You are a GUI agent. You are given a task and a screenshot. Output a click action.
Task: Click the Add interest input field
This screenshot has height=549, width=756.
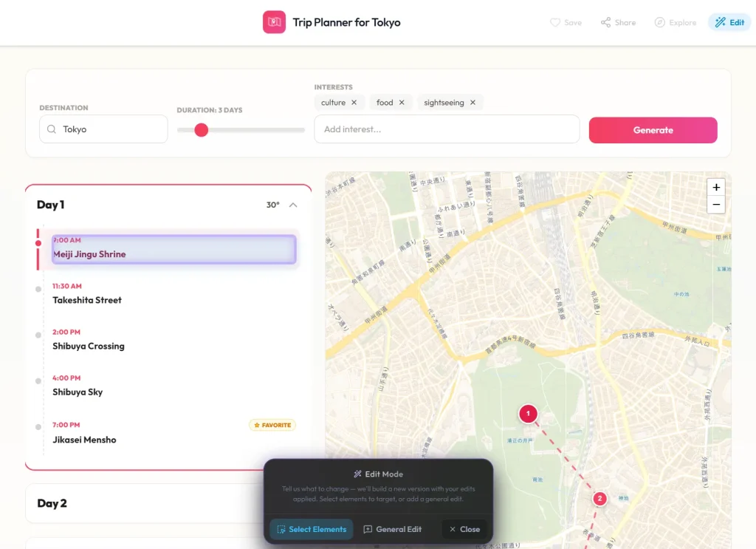pos(447,129)
